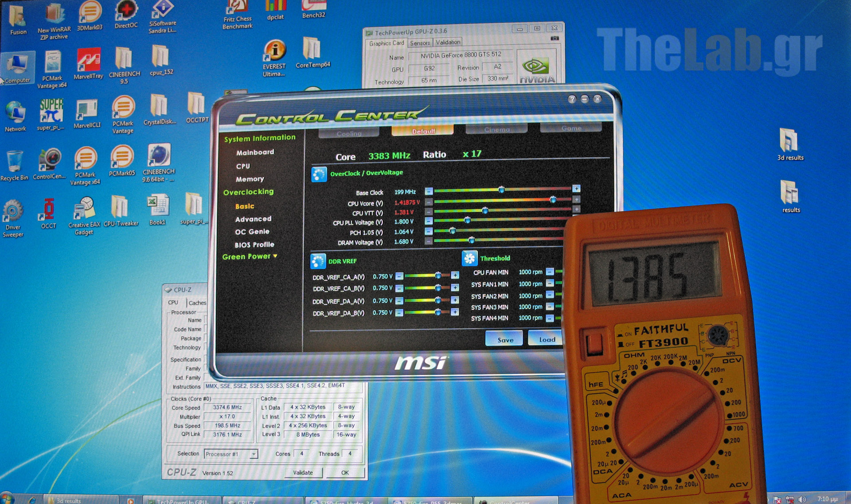Launch MarvellTray shortcut

point(88,64)
